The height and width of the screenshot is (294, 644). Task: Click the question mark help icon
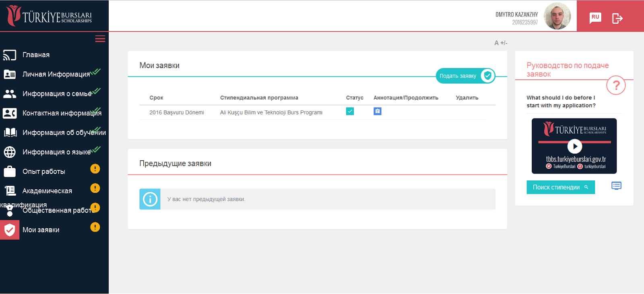616,85
